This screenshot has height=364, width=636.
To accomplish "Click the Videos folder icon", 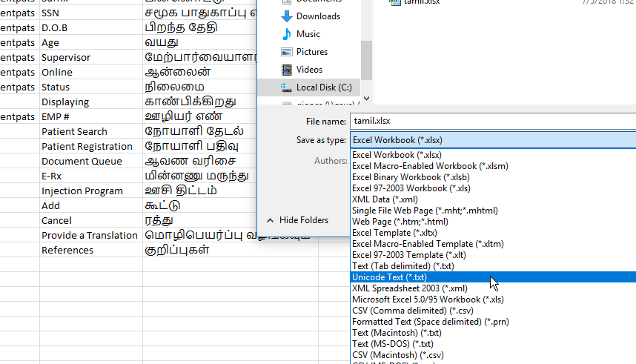I will [x=287, y=70].
